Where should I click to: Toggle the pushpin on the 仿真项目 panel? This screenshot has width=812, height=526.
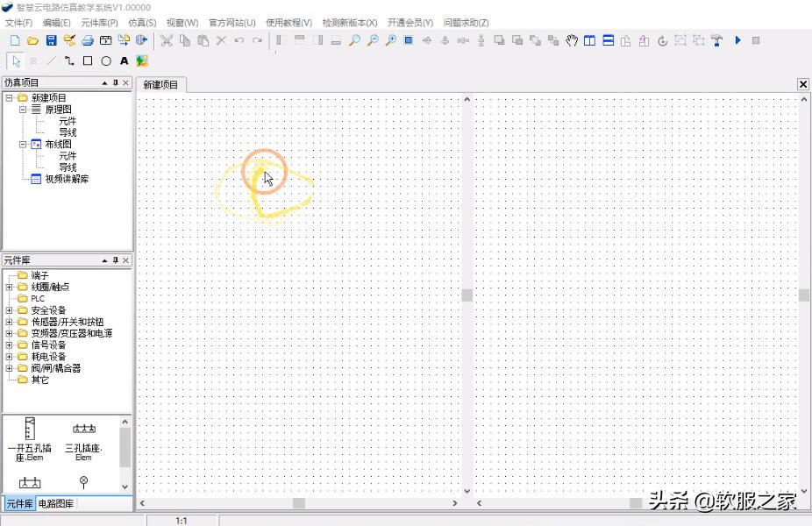(x=115, y=82)
